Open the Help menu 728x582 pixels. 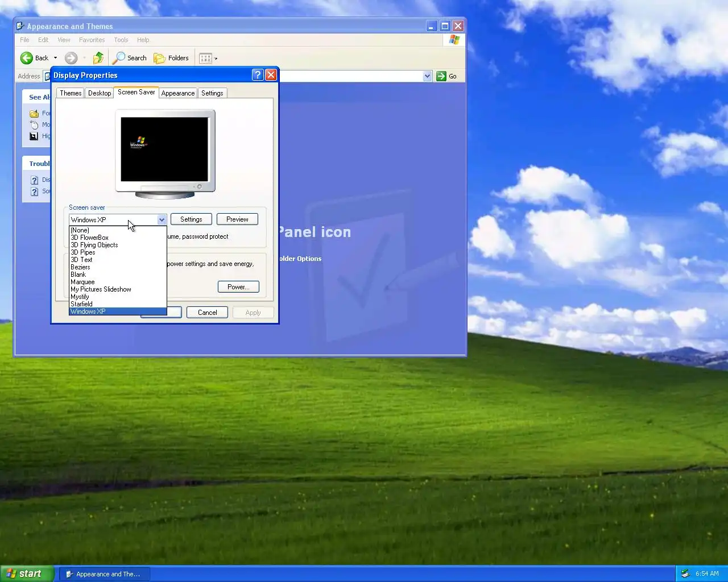click(x=143, y=40)
